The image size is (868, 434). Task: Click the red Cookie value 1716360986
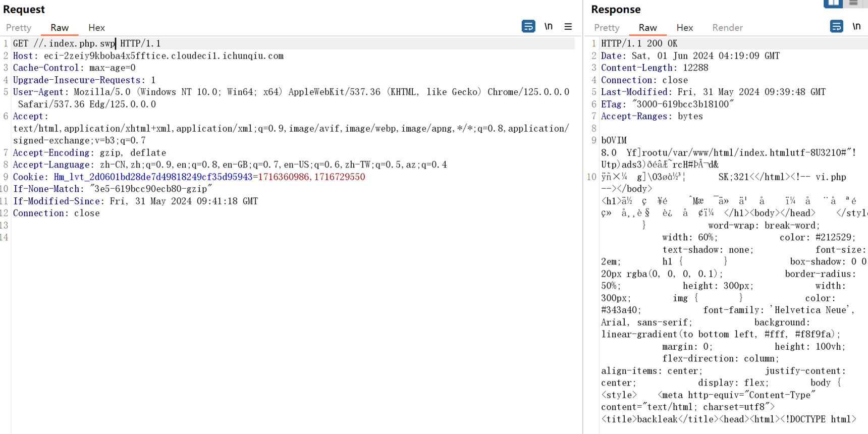click(283, 177)
